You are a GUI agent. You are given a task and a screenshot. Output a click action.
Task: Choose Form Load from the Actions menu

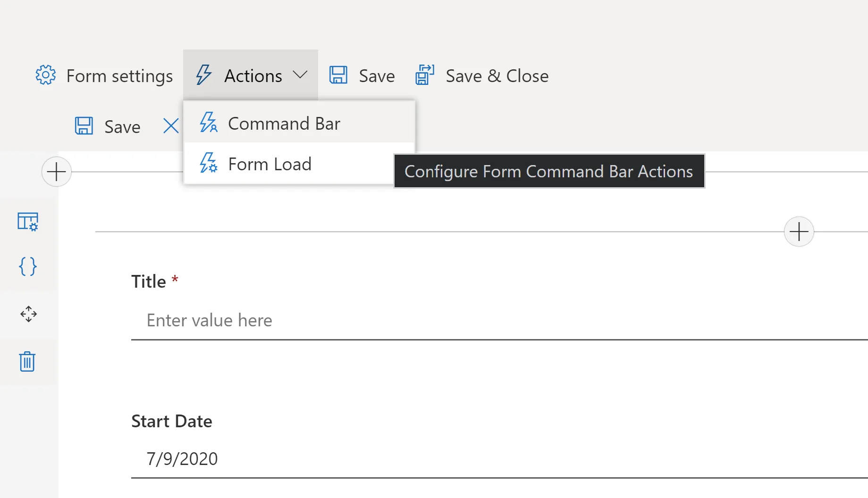(270, 164)
